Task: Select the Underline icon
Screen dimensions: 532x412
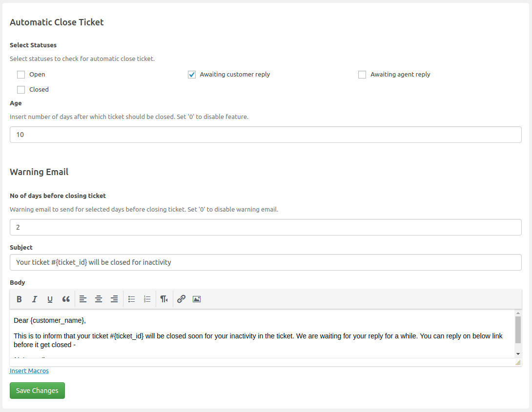Action: (x=50, y=299)
